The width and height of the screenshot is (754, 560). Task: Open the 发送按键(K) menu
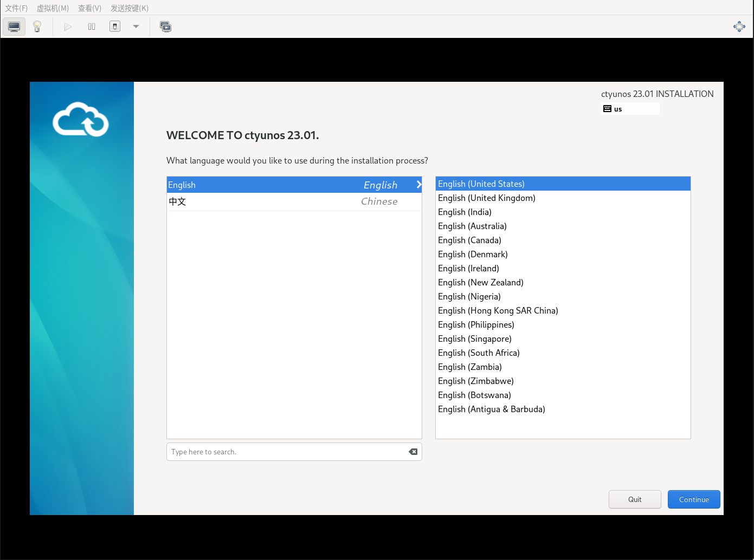point(130,8)
